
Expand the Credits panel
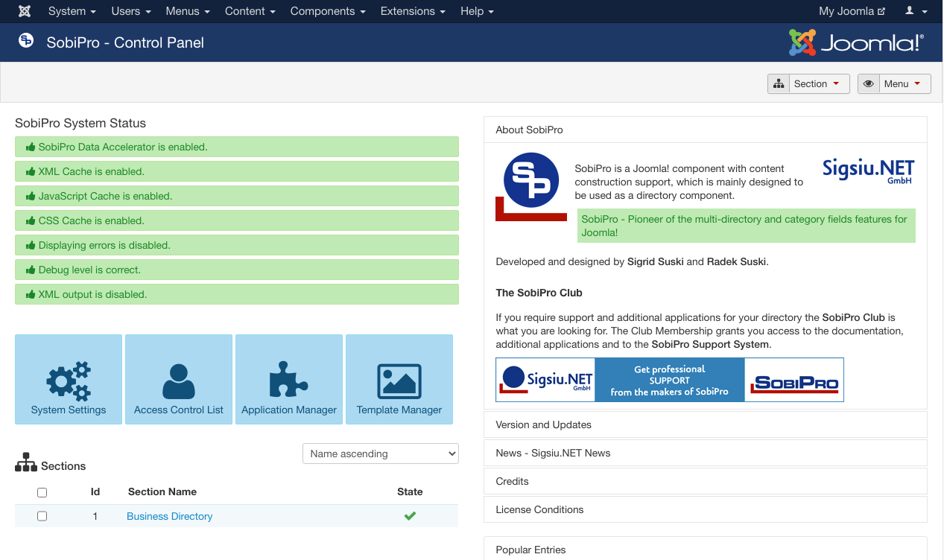tap(706, 481)
